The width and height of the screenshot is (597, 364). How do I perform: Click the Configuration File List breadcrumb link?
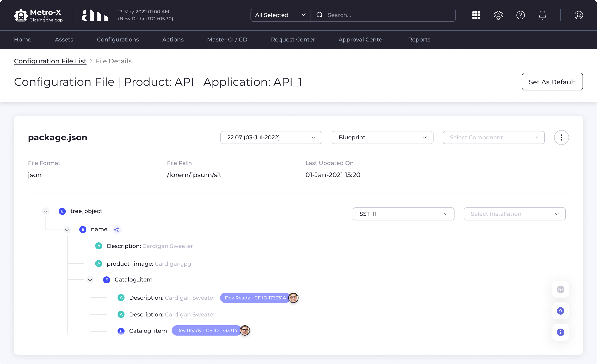[x=50, y=61]
